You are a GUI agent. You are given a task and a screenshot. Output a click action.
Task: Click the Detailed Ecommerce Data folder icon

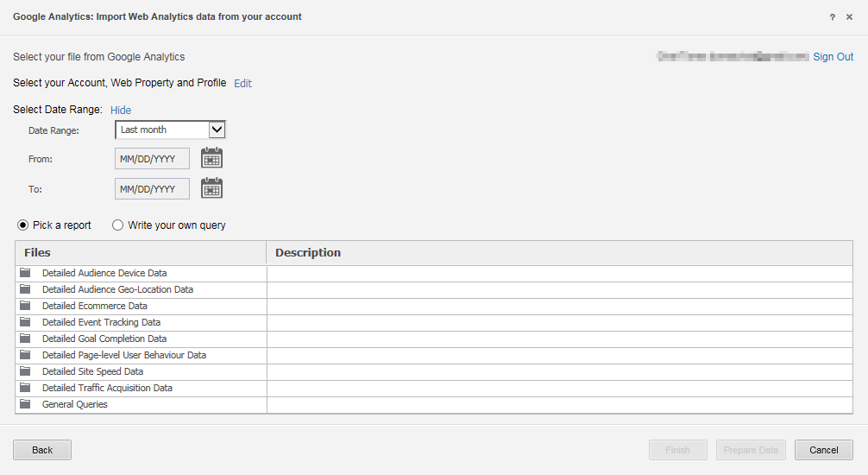pyautogui.click(x=25, y=306)
